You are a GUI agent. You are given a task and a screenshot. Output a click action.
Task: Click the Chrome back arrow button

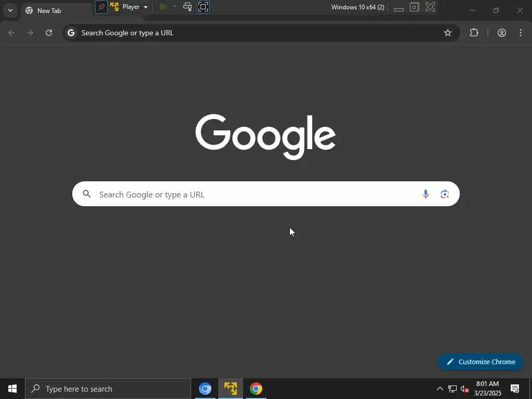click(x=11, y=33)
